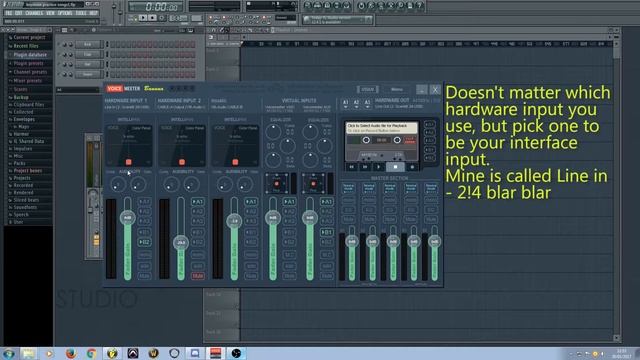Image resolution: width=640 pixels, height=360 pixels.
Task: Click Hardware Input 1 fader gain knob
Action: click(x=128, y=218)
